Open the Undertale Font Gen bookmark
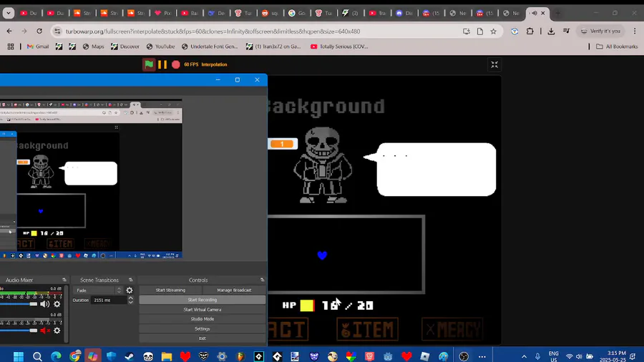 (x=210, y=47)
